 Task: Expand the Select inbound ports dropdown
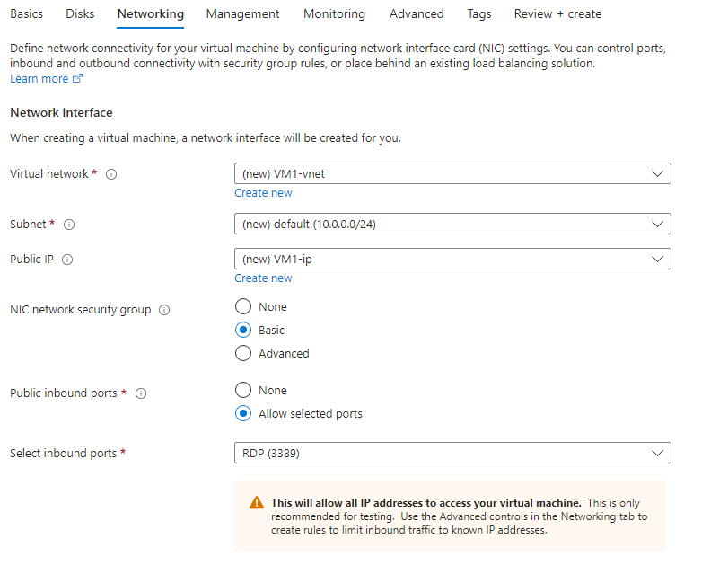point(452,453)
